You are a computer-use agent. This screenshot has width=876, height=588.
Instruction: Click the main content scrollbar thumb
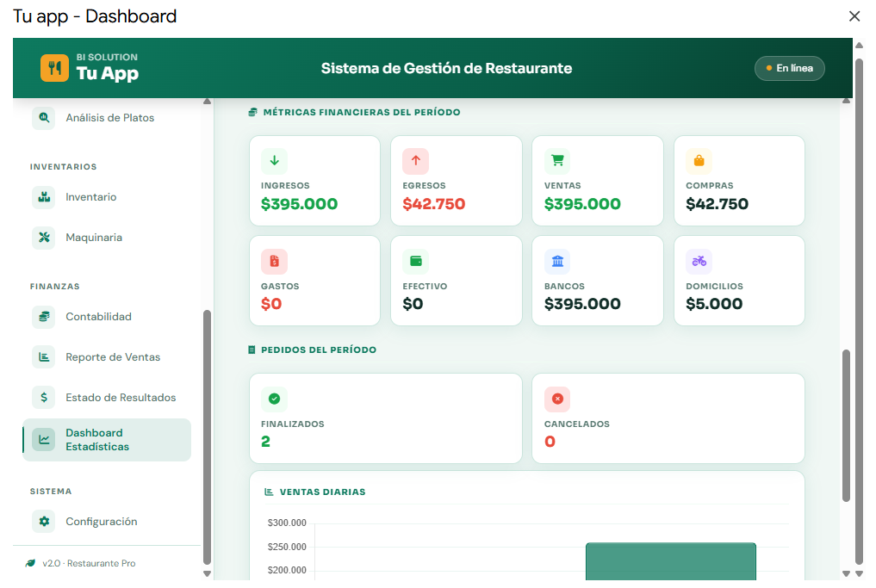click(x=846, y=425)
